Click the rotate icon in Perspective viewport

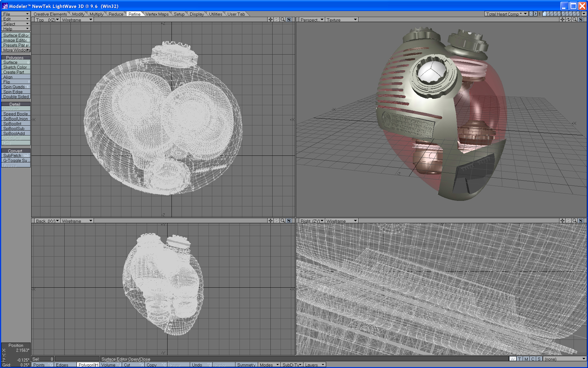tap(568, 20)
